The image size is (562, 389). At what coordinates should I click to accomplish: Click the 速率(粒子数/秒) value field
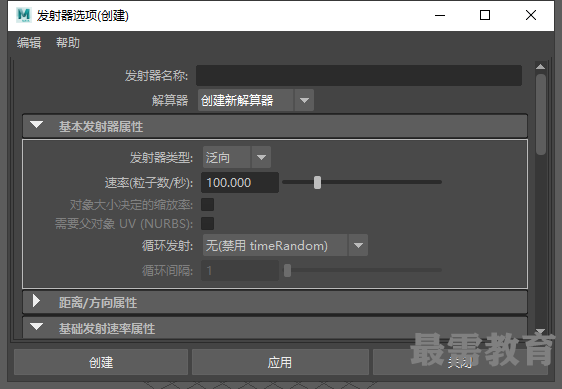coord(240,182)
